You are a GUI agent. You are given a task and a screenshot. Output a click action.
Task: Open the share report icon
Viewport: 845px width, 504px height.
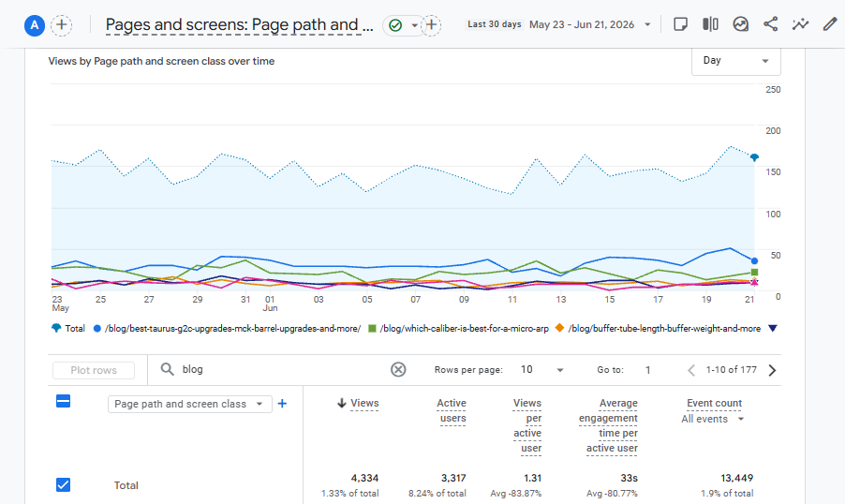pos(771,24)
